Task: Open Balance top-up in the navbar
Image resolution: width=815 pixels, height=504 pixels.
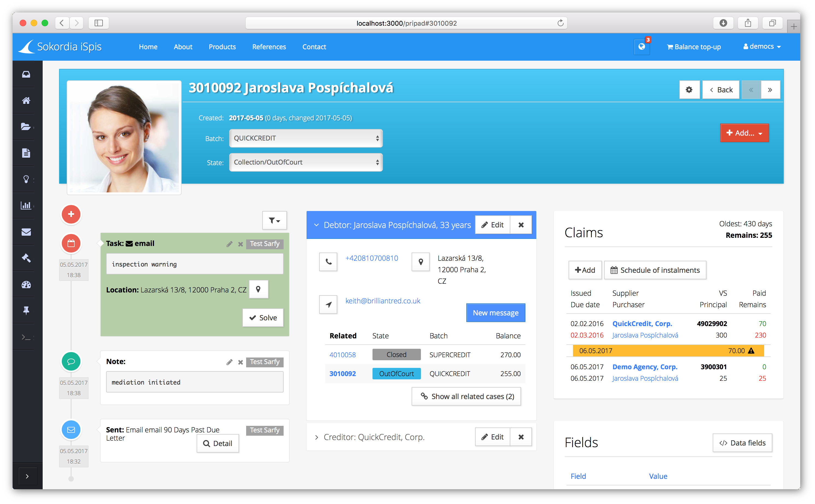Action: click(694, 47)
